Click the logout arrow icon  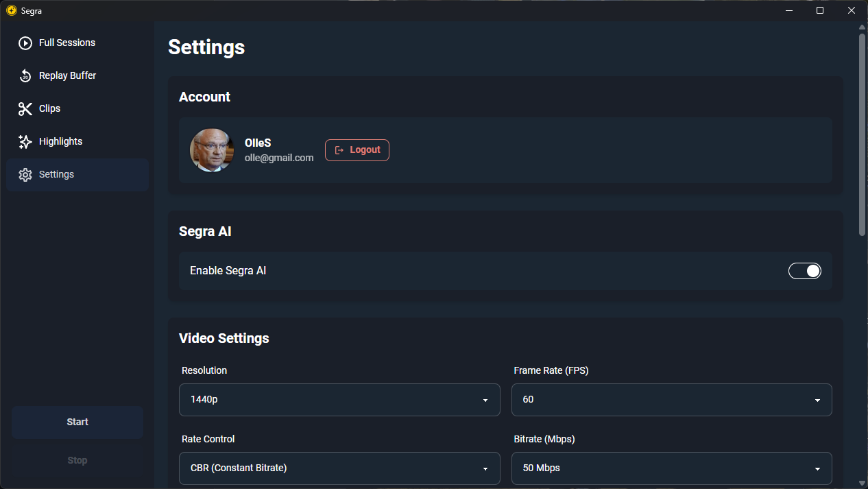coord(339,150)
